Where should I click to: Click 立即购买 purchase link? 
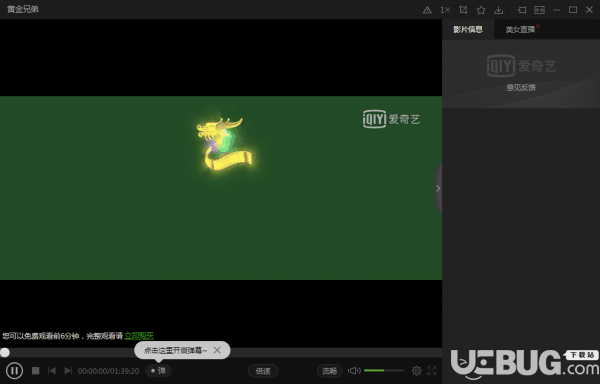click(x=139, y=336)
